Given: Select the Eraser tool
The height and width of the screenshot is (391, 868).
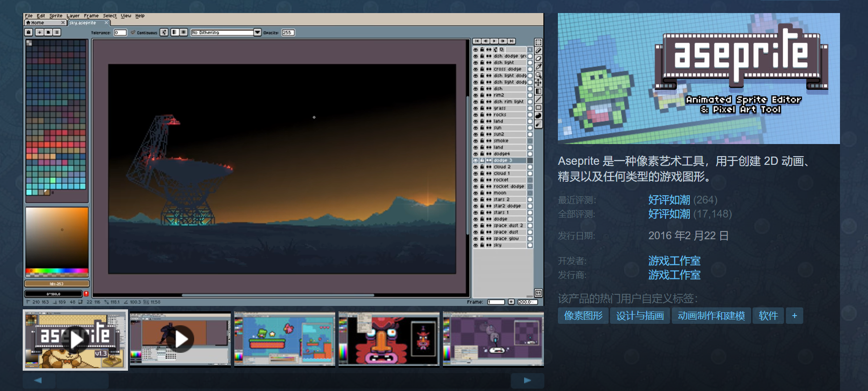Looking at the screenshot, I should [538, 58].
